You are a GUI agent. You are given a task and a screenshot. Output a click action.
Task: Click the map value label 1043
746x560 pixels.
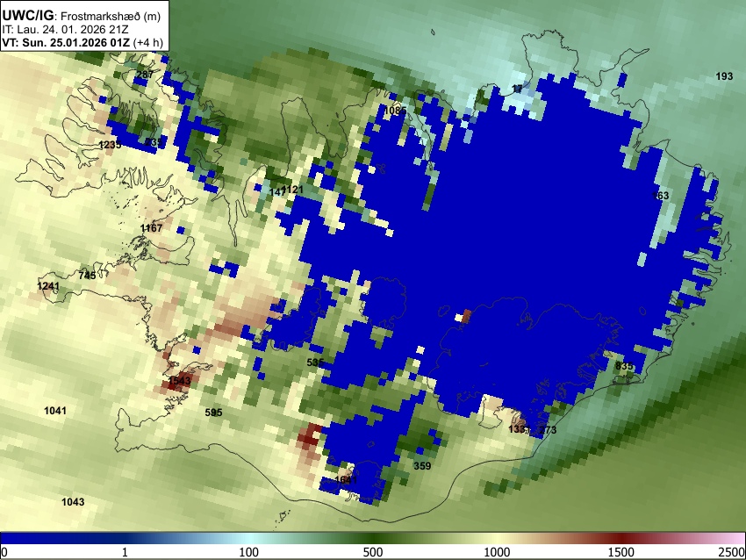(73, 502)
